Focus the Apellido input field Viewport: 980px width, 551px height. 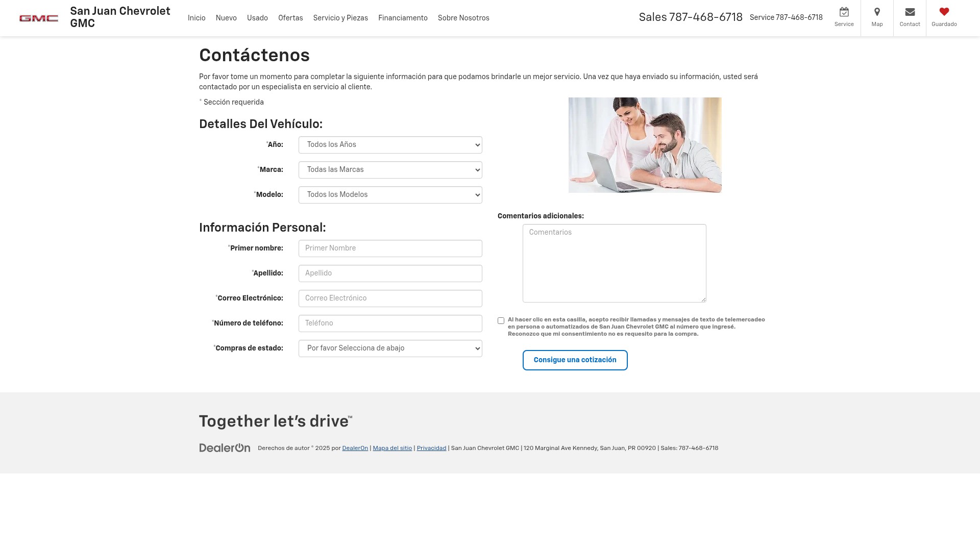tap(390, 273)
